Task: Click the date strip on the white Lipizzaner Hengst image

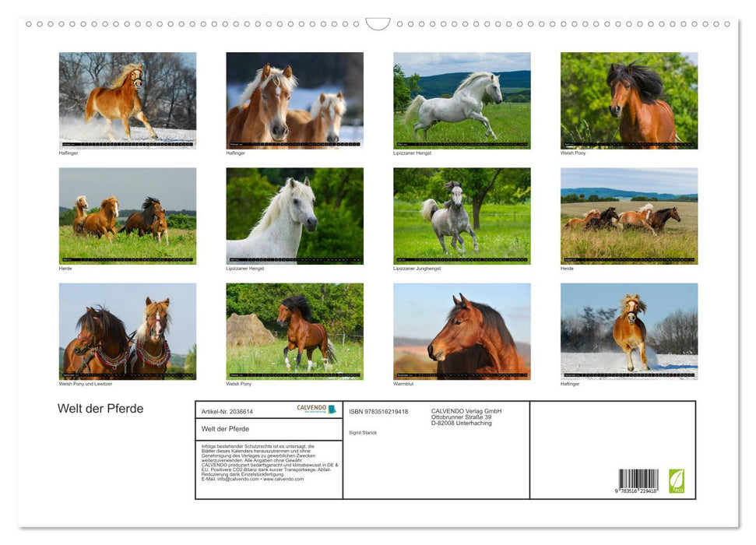Action: tap(294, 258)
